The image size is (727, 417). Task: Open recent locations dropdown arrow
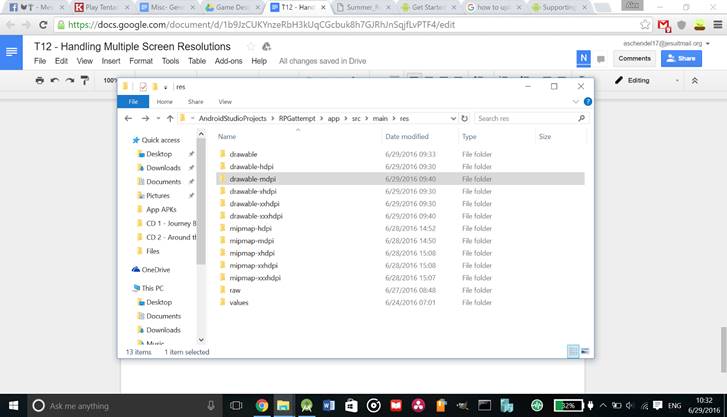click(x=158, y=118)
